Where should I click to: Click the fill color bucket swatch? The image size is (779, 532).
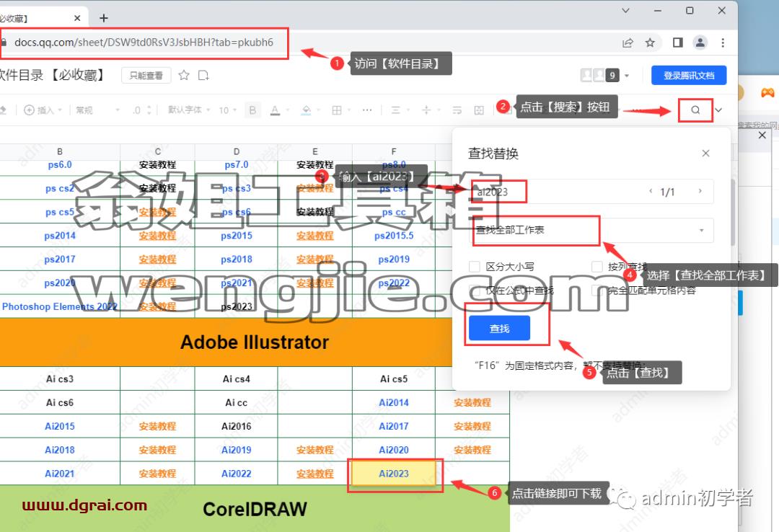tap(307, 110)
